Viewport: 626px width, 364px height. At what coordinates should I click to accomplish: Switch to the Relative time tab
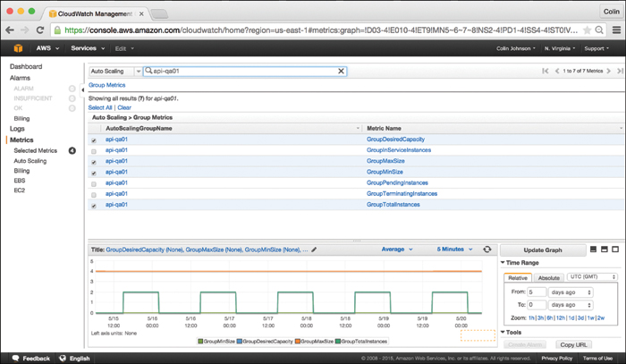(518, 278)
